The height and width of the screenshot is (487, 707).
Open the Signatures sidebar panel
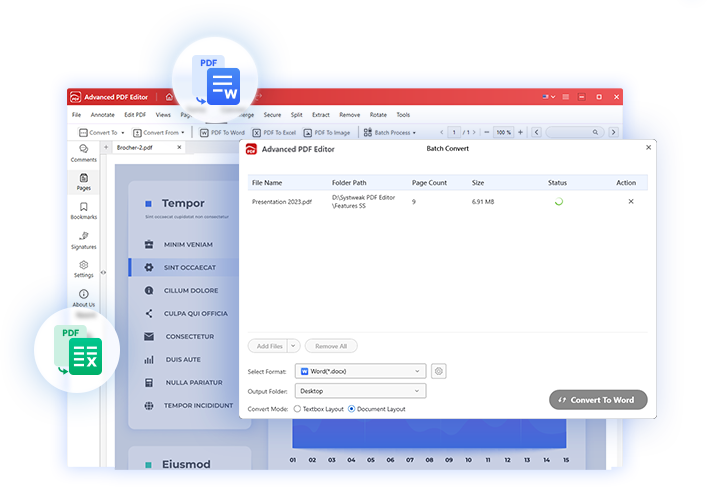83,240
